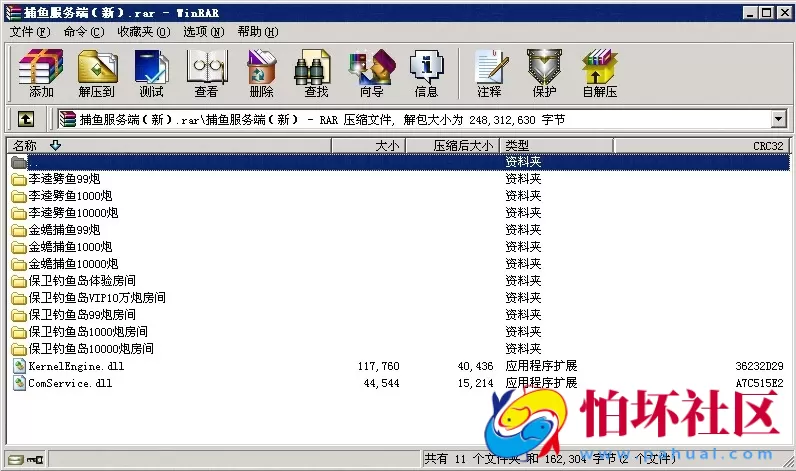This screenshot has width=796, height=471.
Task: Click the 注释 (Comment) toolbar icon
Action: coord(491,66)
